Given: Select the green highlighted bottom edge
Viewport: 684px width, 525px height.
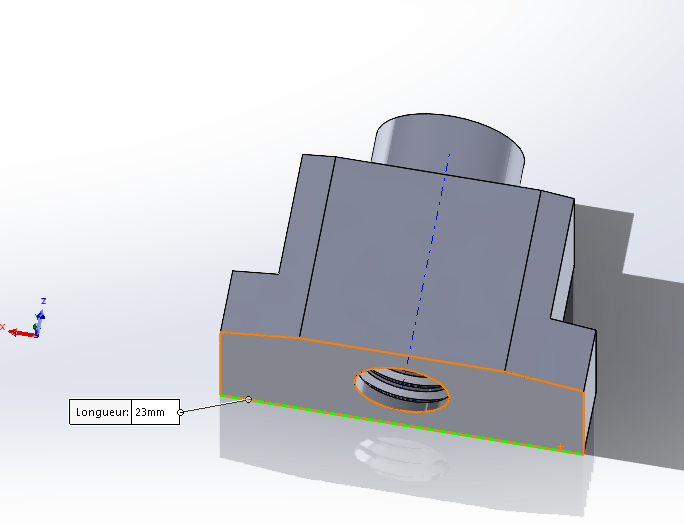Looking at the screenshot, I should tap(400, 425).
